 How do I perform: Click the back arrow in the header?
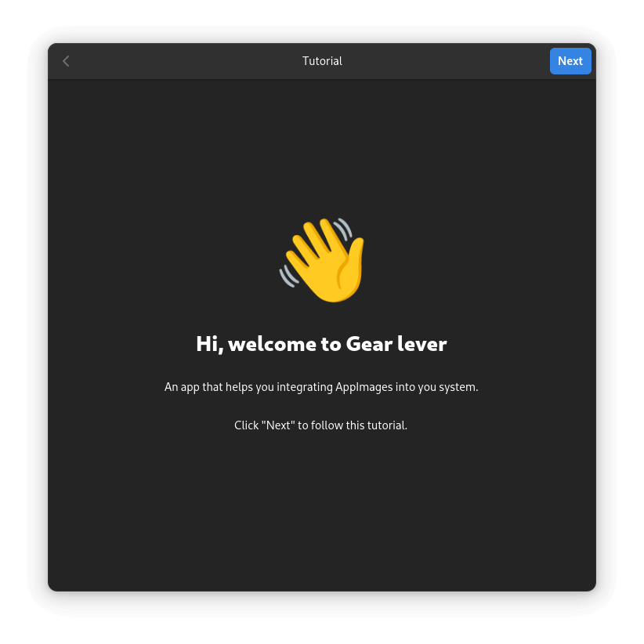point(67,61)
